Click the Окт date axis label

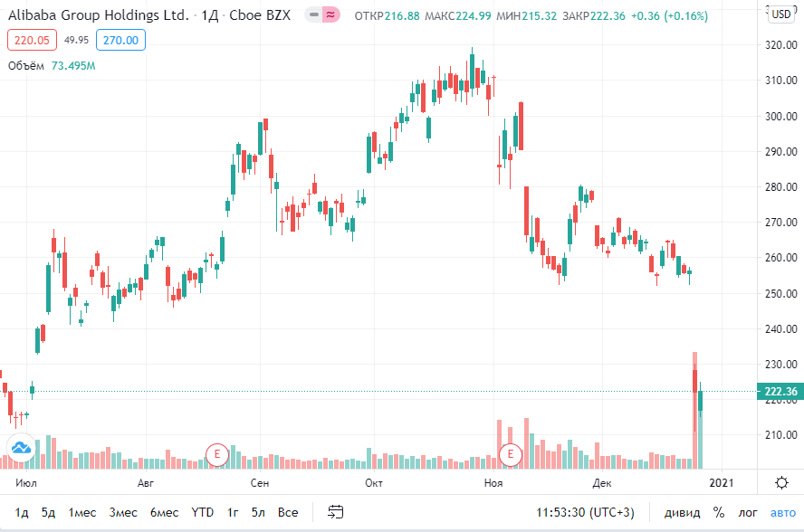point(374,483)
